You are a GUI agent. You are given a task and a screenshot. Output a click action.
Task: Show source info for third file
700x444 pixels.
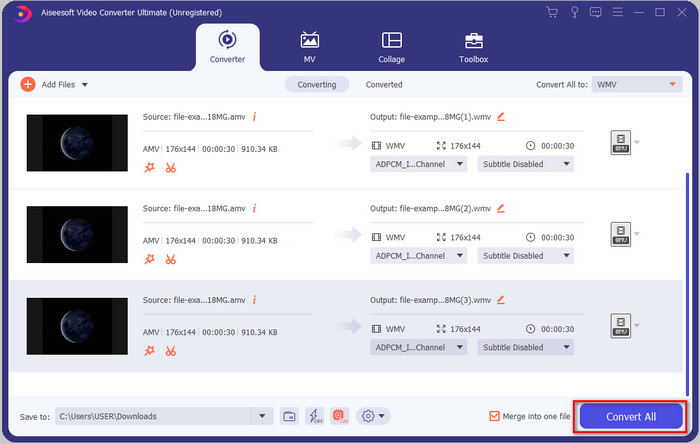pos(254,300)
